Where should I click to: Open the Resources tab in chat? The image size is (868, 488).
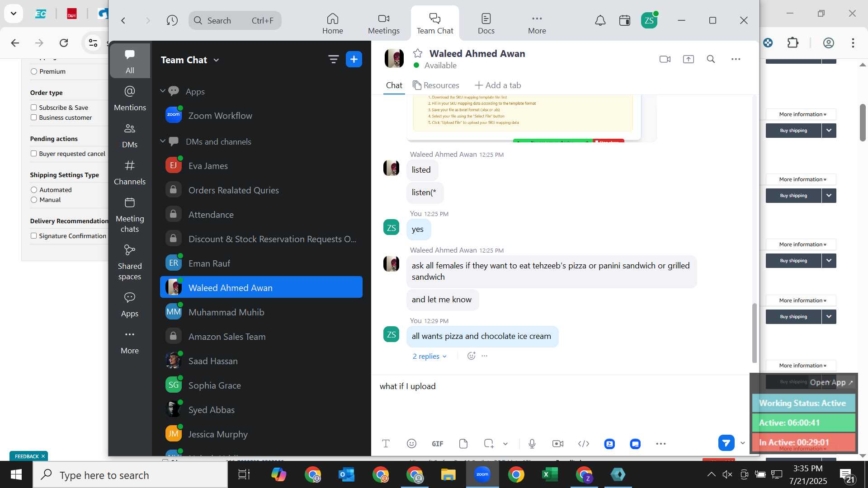click(x=436, y=85)
